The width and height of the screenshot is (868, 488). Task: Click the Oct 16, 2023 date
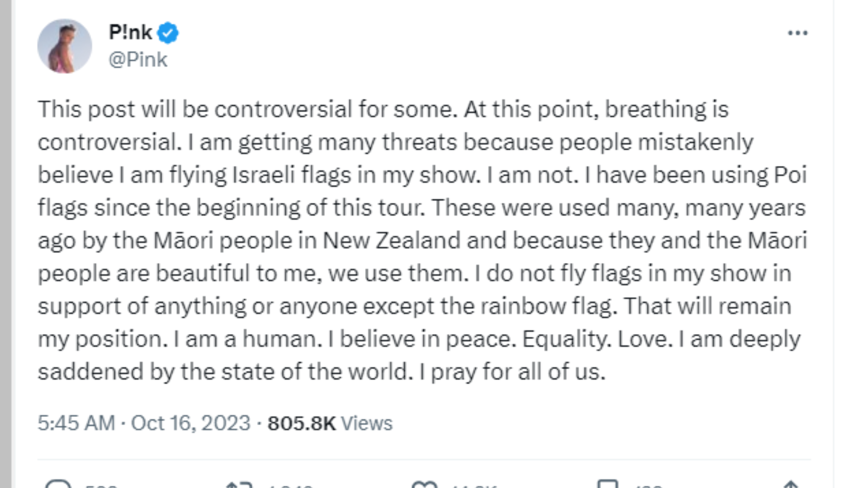click(x=190, y=423)
